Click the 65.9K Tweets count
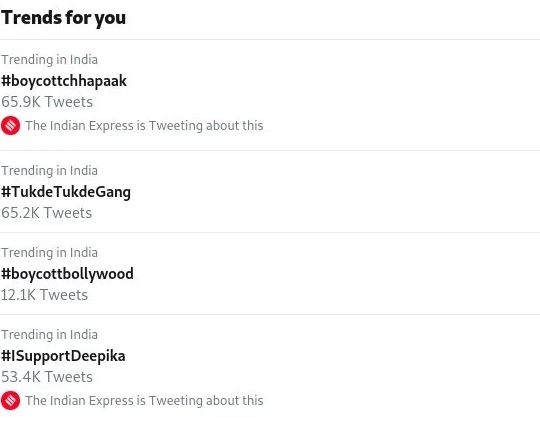 [x=47, y=102]
